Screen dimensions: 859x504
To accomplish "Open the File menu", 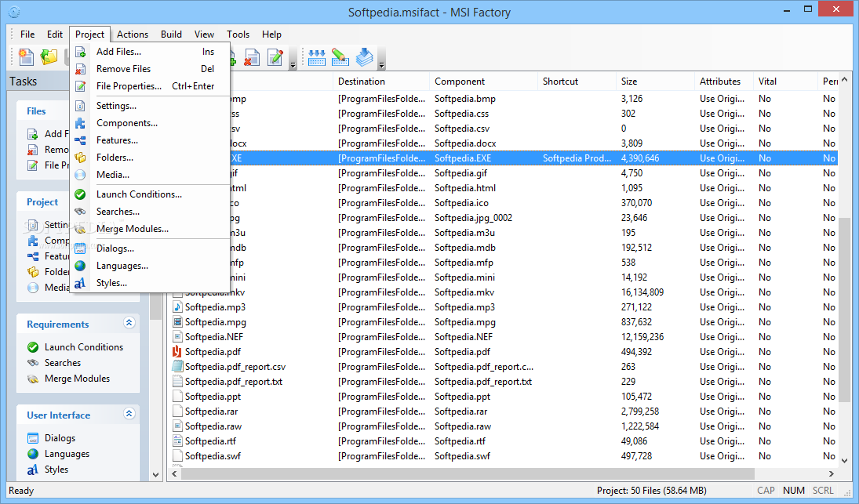I will (27, 34).
